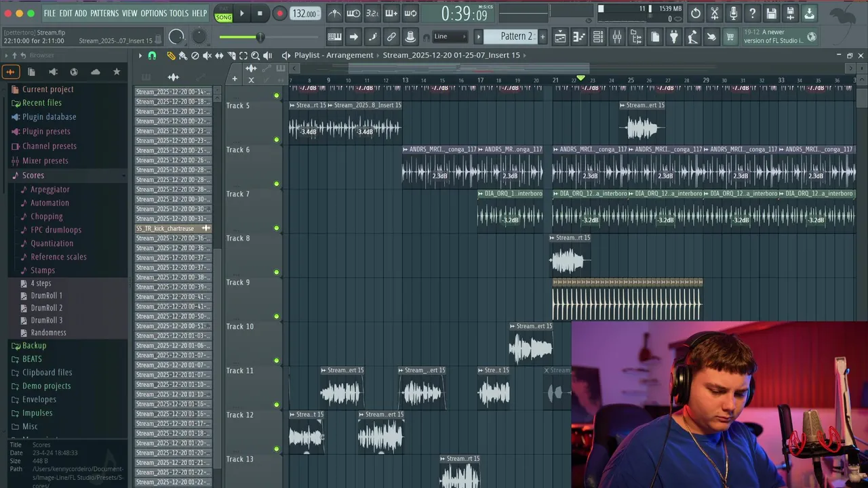Image resolution: width=868 pixels, height=488 pixels.
Task: Toggle the playlist snap magnet
Action: 152,56
